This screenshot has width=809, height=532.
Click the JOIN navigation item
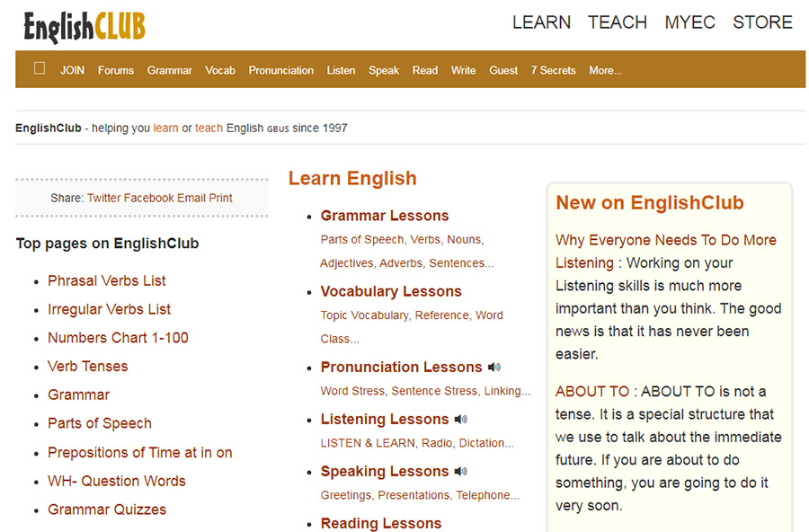(72, 70)
